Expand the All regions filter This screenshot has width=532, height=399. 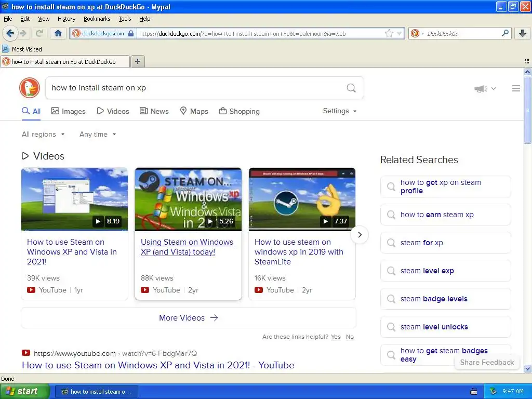[x=43, y=135]
